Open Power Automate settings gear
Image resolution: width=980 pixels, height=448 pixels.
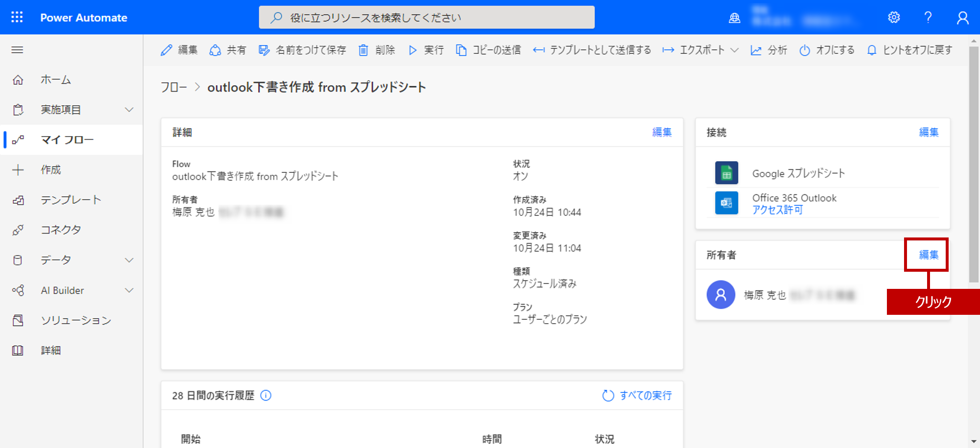tap(894, 17)
